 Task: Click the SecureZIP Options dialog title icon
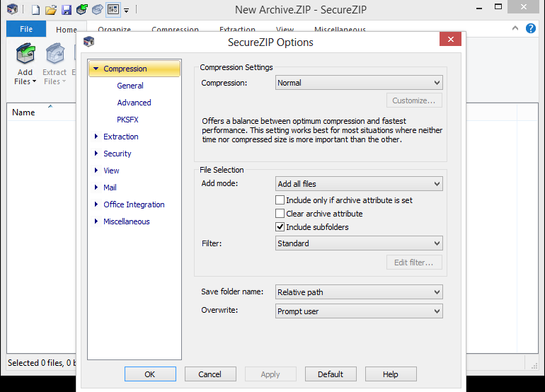[x=89, y=42]
